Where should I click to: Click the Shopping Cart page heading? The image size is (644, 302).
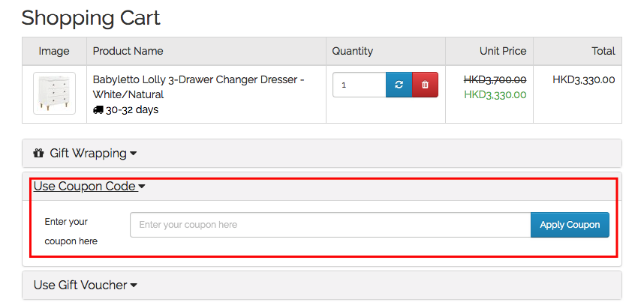coord(91,17)
